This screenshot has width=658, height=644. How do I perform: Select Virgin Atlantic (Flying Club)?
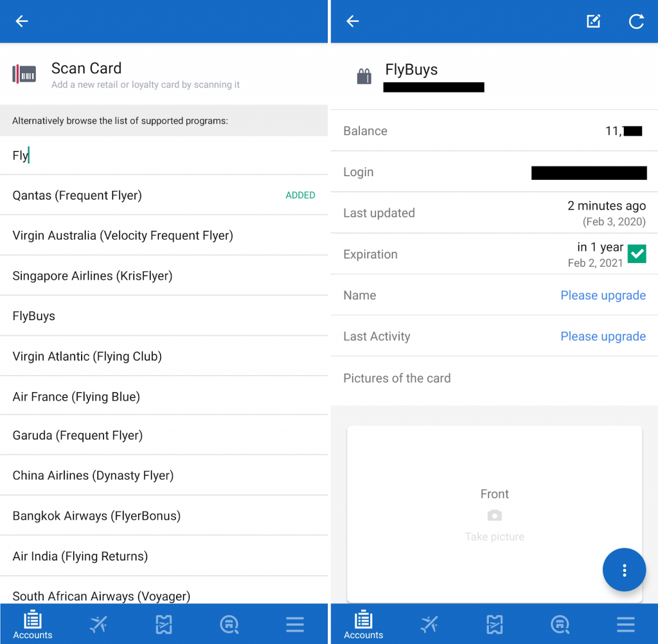pyautogui.click(x=164, y=357)
